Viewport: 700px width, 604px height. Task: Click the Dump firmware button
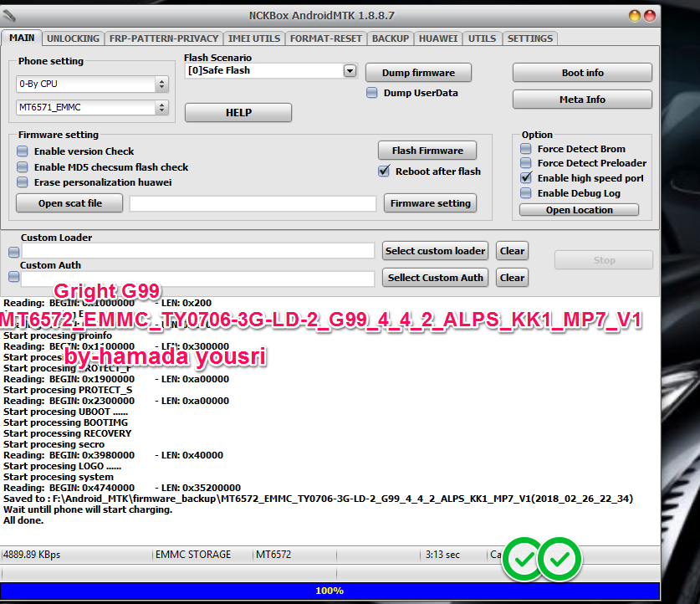click(418, 73)
